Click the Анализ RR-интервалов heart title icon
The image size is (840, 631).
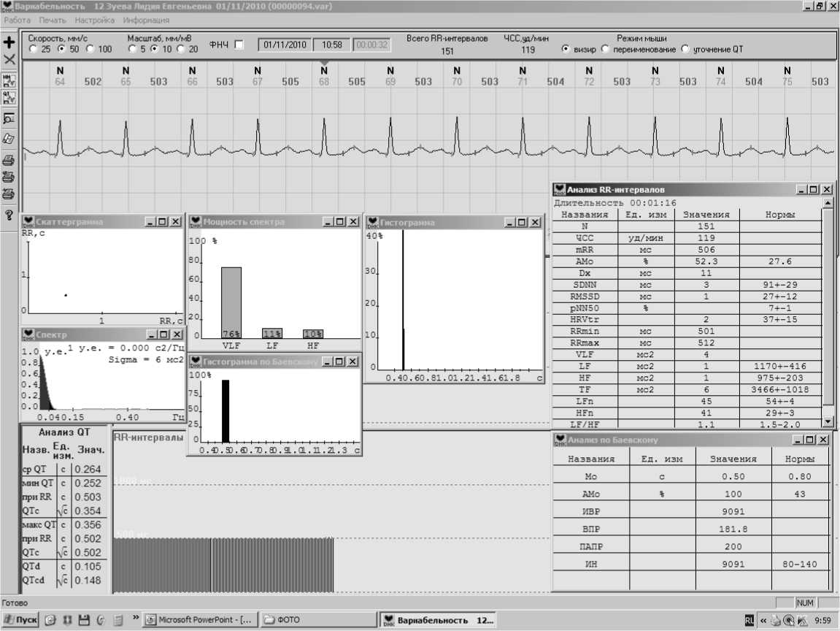[x=560, y=190]
